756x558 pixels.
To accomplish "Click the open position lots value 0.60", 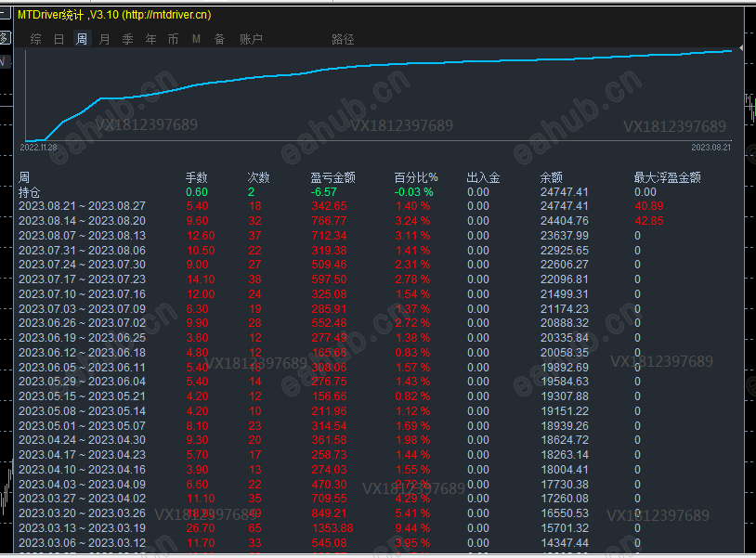I will [x=197, y=192].
